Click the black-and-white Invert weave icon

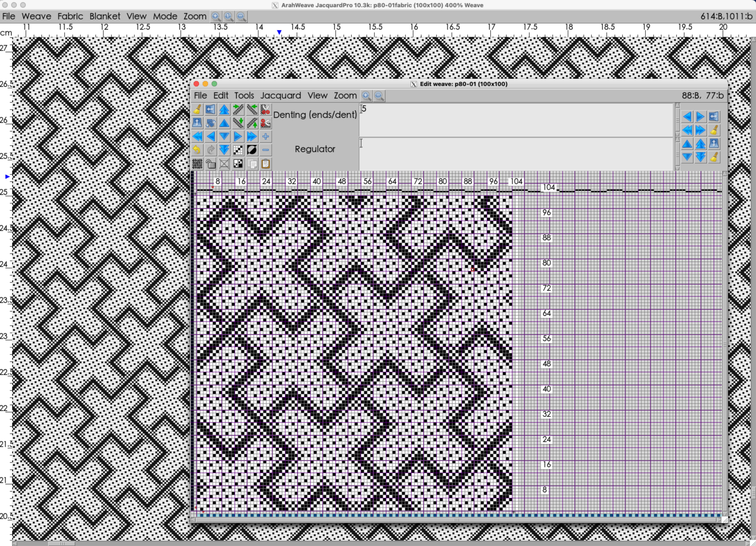(x=252, y=150)
